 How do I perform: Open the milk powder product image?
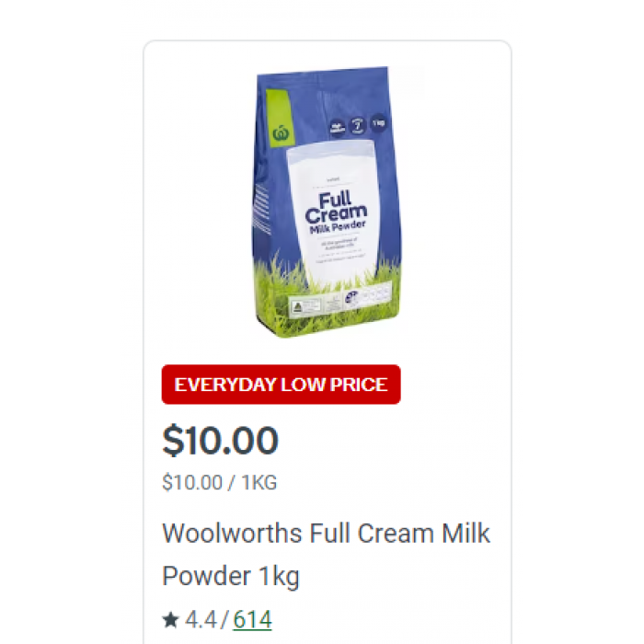point(327,201)
